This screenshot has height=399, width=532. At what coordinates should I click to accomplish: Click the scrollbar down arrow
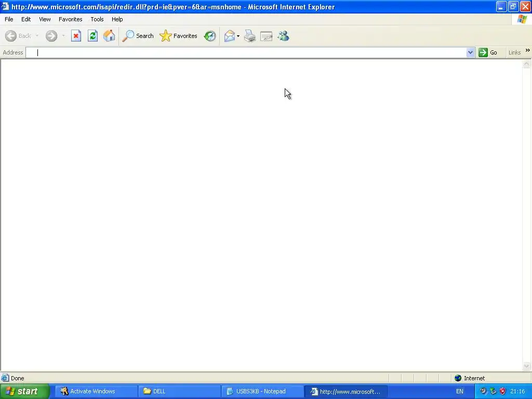click(527, 366)
